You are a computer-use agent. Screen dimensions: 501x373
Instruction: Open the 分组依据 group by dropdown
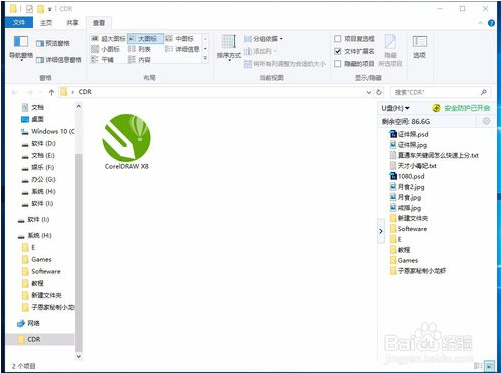tap(263, 39)
